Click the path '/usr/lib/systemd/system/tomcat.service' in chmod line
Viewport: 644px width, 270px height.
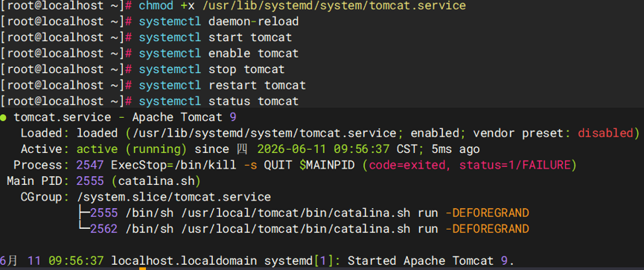[334, 5]
